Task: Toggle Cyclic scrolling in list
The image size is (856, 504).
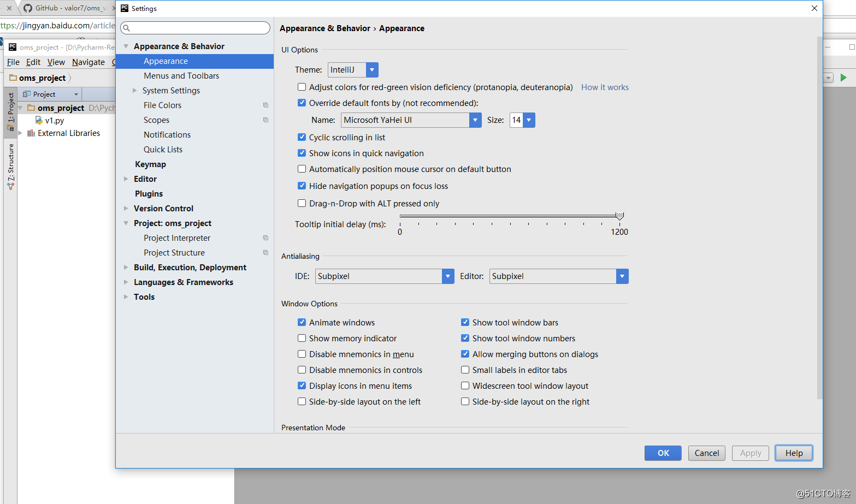Action: pyautogui.click(x=302, y=137)
